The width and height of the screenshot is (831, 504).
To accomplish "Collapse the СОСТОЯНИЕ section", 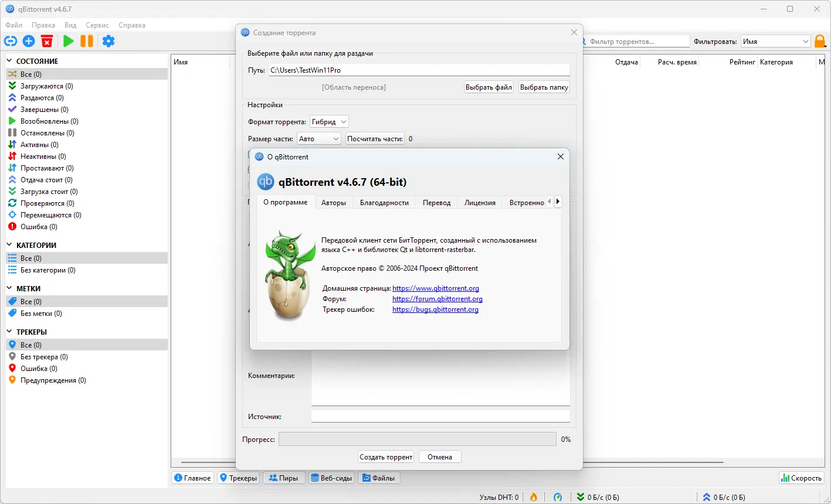I will pos(10,61).
